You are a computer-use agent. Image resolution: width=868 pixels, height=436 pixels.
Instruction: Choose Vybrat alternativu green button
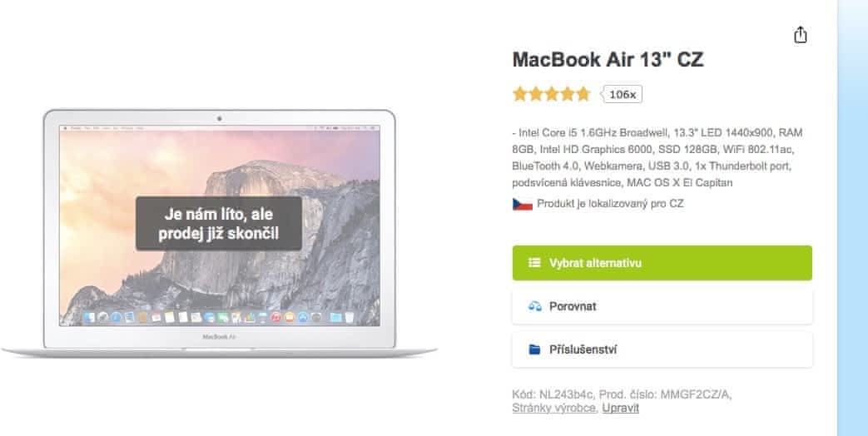(662, 263)
